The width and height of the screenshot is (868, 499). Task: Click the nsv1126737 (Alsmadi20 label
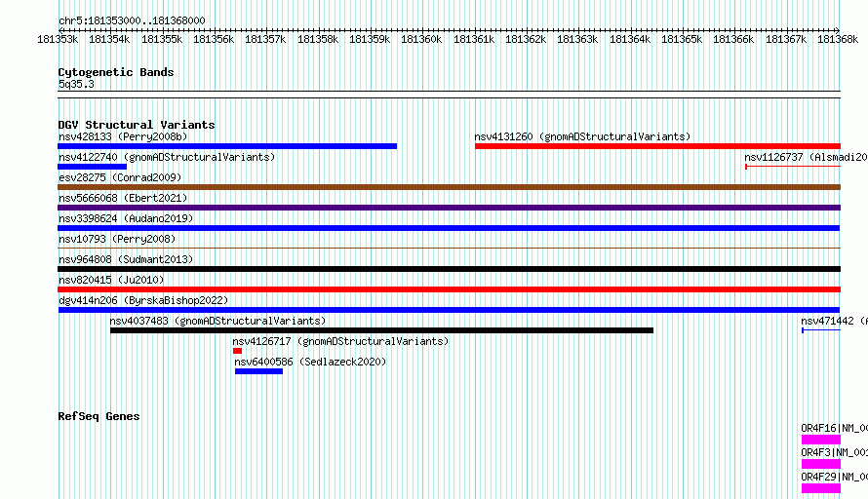(x=806, y=157)
